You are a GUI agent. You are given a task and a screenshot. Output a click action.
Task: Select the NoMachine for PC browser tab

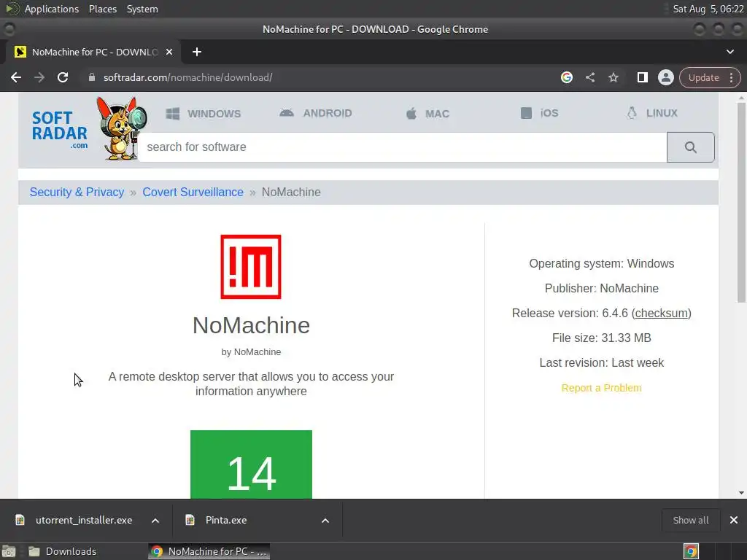(x=93, y=52)
